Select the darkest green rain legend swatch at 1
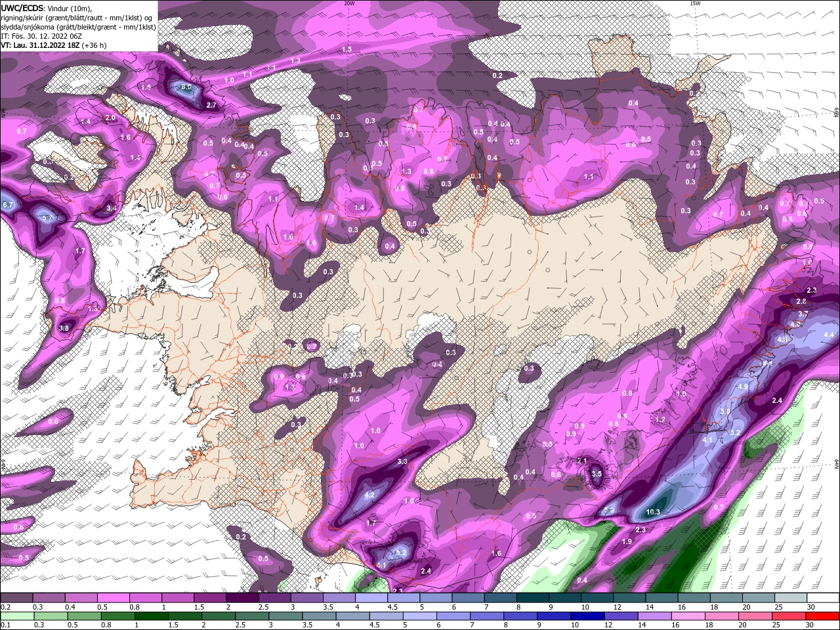This screenshot has height=630, width=840. [x=152, y=616]
